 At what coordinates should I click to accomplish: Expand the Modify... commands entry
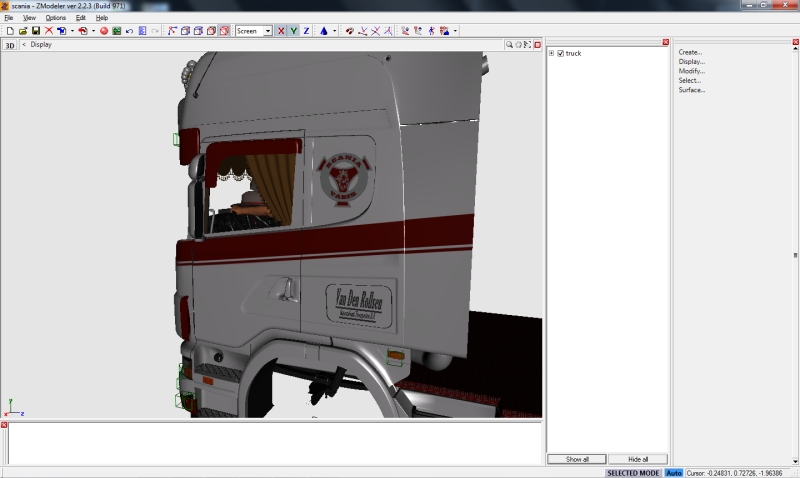point(691,71)
